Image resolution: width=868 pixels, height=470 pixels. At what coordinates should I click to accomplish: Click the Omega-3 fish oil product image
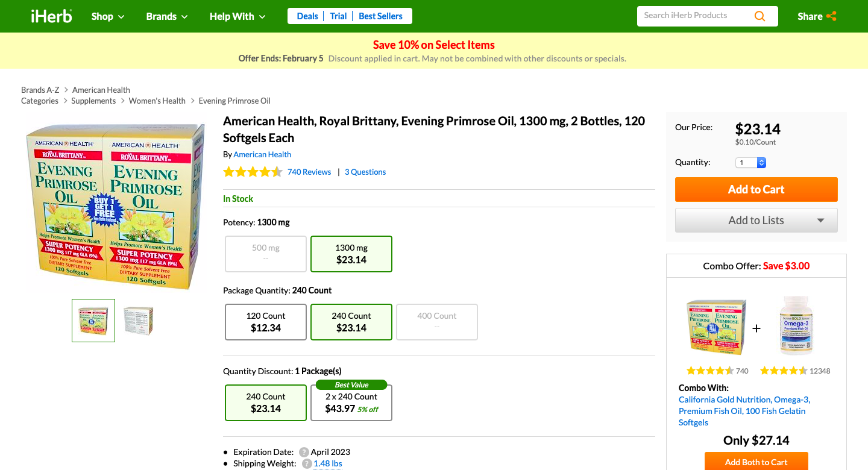click(796, 325)
